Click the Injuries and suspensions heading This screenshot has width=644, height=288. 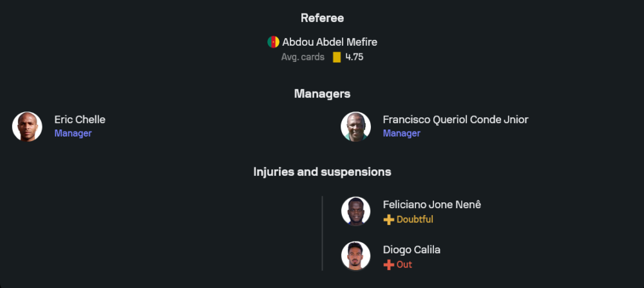click(322, 172)
